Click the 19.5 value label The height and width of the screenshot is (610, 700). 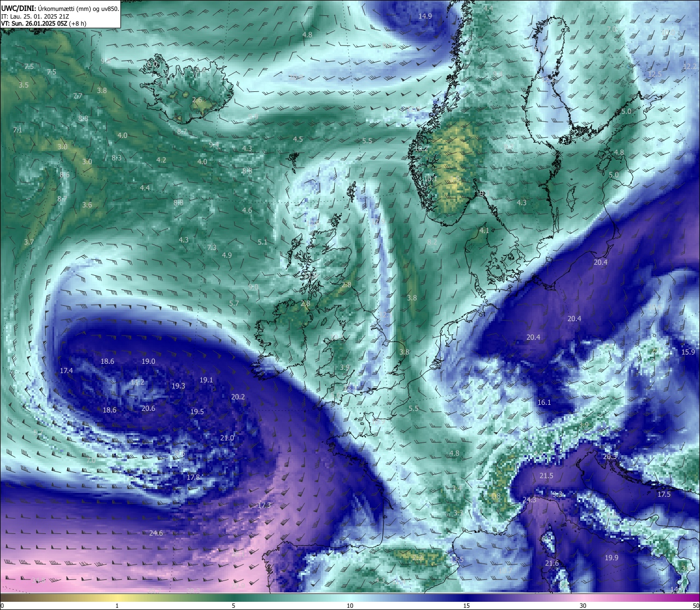197,411
